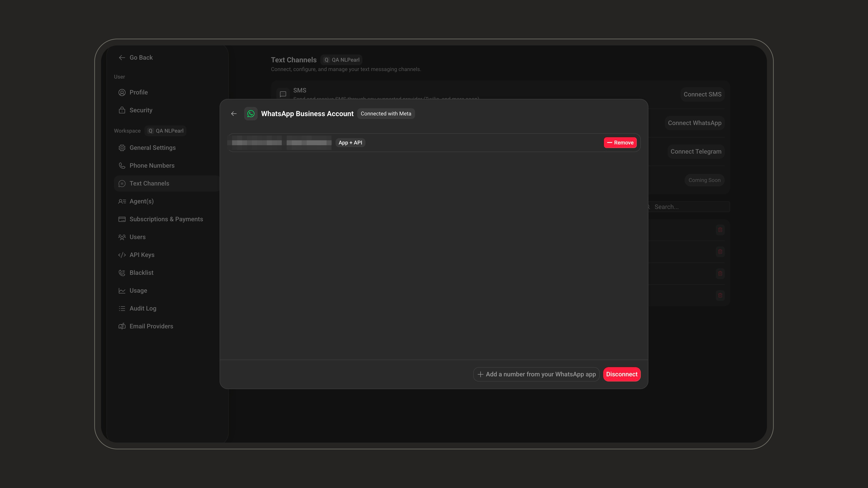Click the Audit Log list icon

pos(122,308)
